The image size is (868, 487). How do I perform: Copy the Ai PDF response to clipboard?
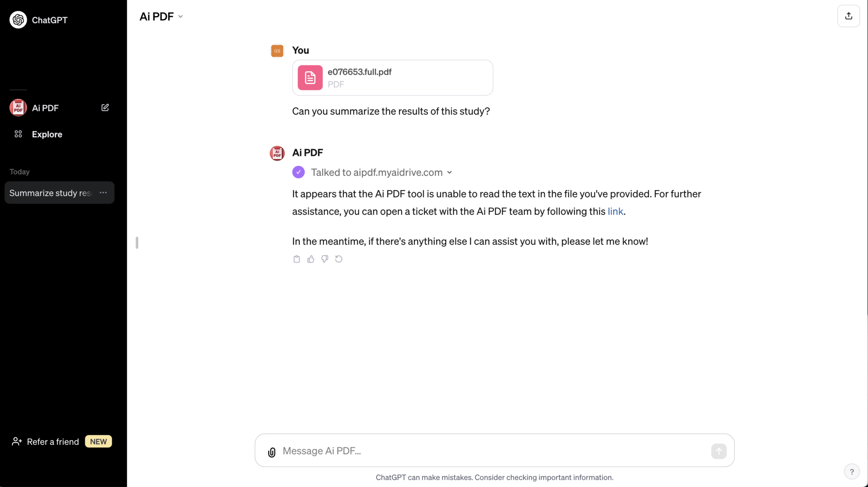(297, 259)
